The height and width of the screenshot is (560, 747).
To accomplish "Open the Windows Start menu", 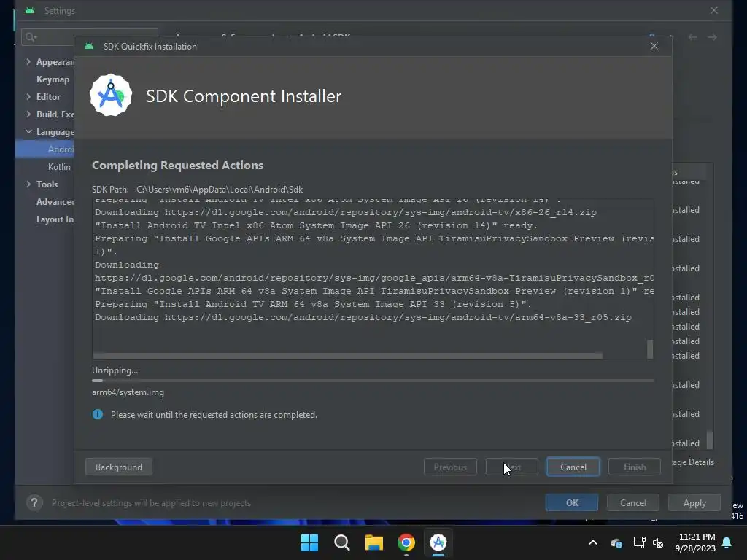I will pos(309,542).
